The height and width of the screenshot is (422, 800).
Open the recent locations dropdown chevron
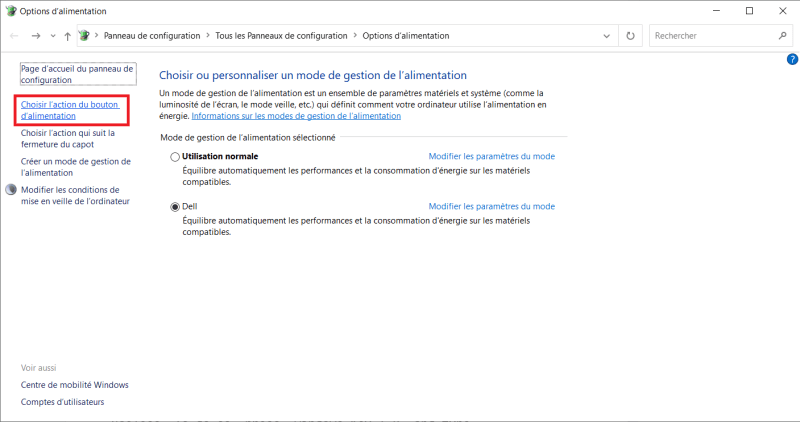click(x=53, y=36)
